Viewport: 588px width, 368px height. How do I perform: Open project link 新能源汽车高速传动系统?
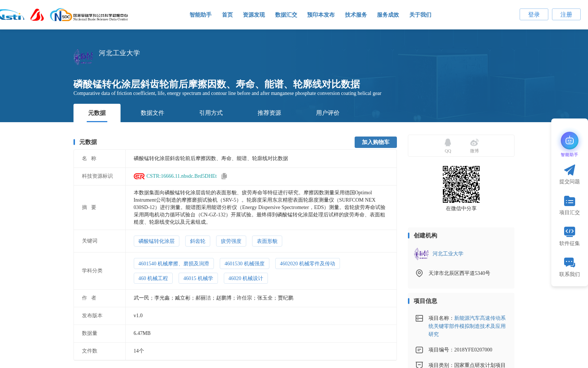(467, 326)
